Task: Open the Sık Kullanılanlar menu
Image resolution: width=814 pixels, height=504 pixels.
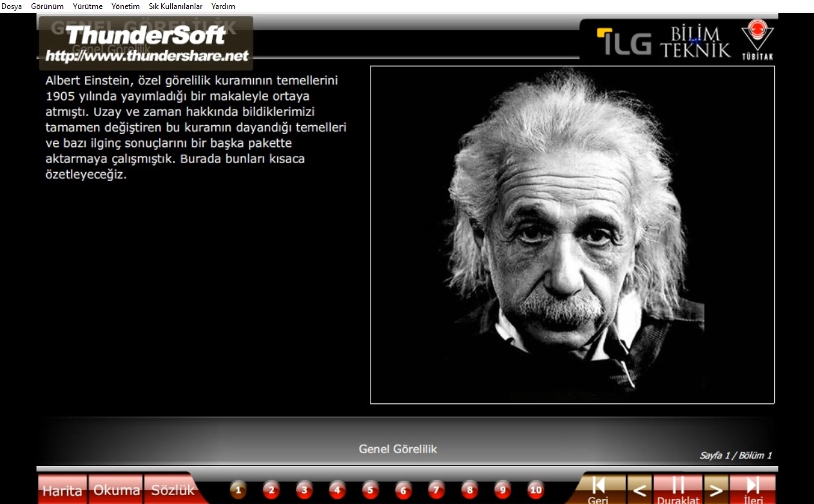Action: pos(175,6)
